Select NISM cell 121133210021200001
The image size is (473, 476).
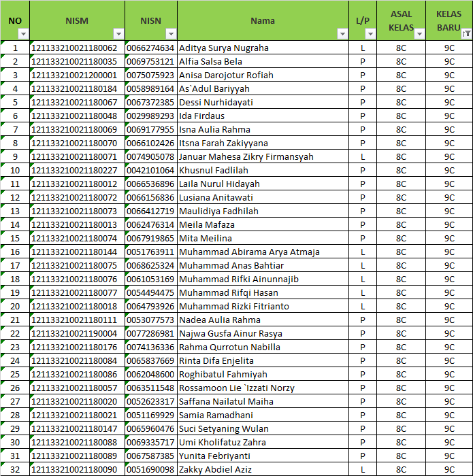77,75
